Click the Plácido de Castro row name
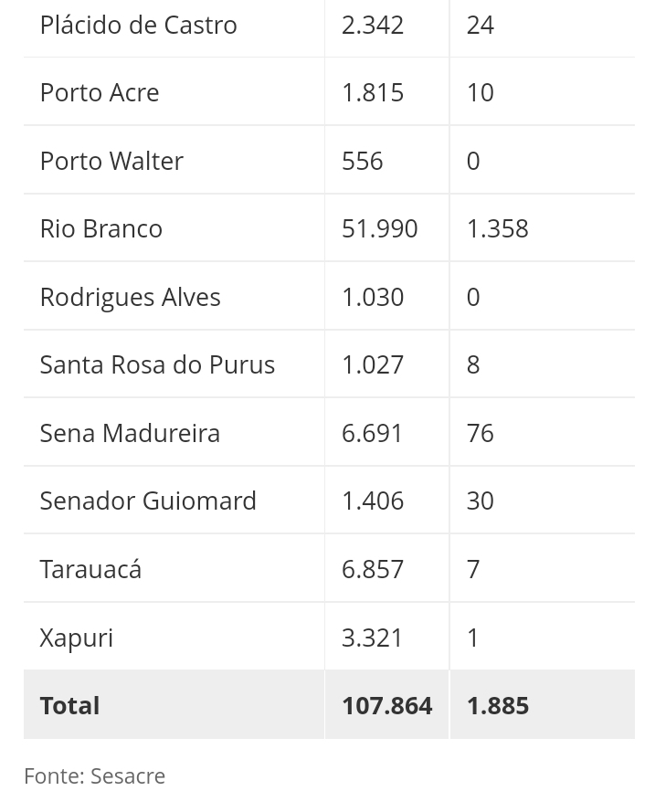The image size is (655, 812). click(138, 25)
